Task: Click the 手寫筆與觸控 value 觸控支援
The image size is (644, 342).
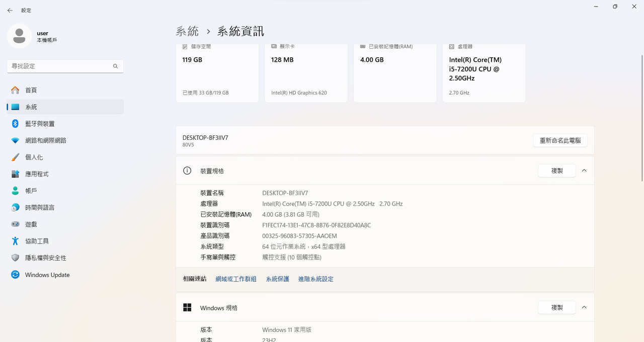Action: click(x=292, y=257)
